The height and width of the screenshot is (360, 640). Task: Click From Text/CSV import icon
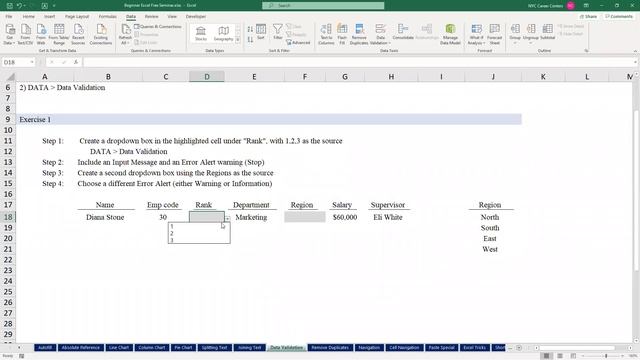click(x=25, y=34)
